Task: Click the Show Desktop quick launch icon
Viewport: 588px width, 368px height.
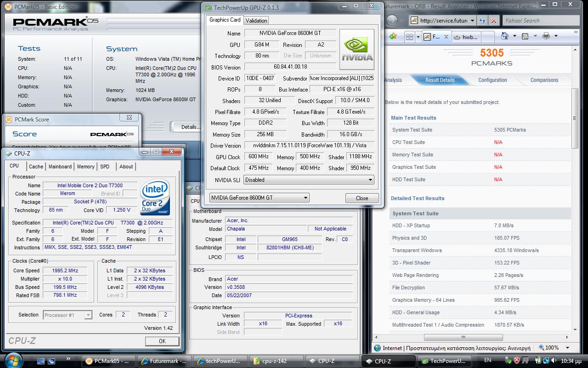Action: (x=41, y=361)
